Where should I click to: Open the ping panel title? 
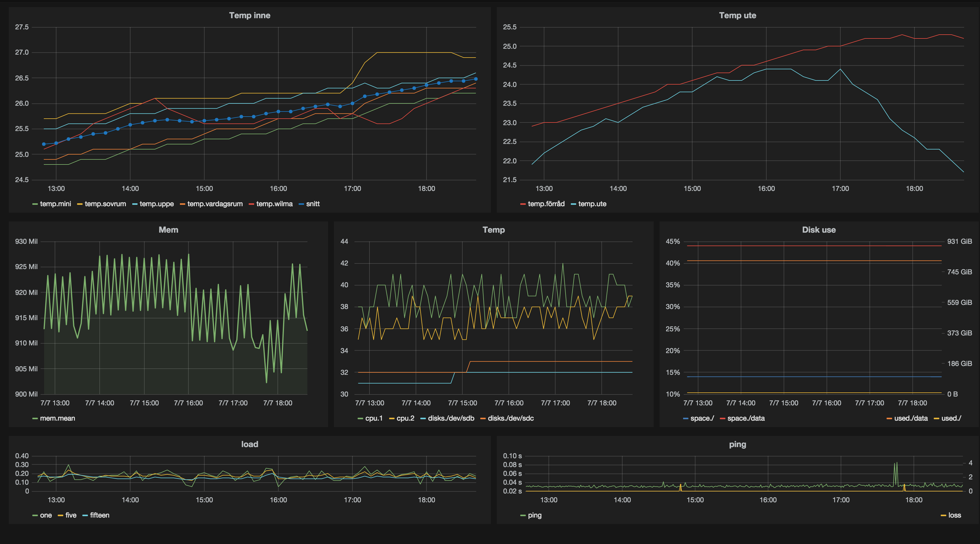click(x=737, y=444)
